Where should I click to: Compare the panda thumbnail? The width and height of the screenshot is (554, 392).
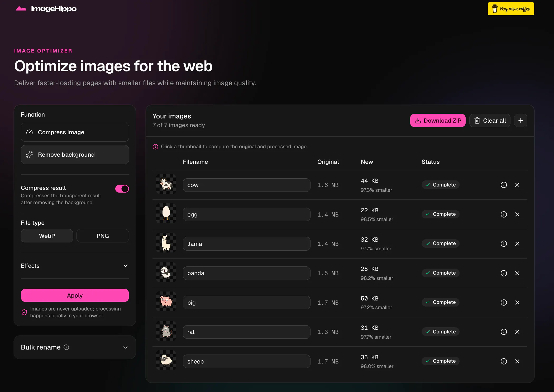166,272
